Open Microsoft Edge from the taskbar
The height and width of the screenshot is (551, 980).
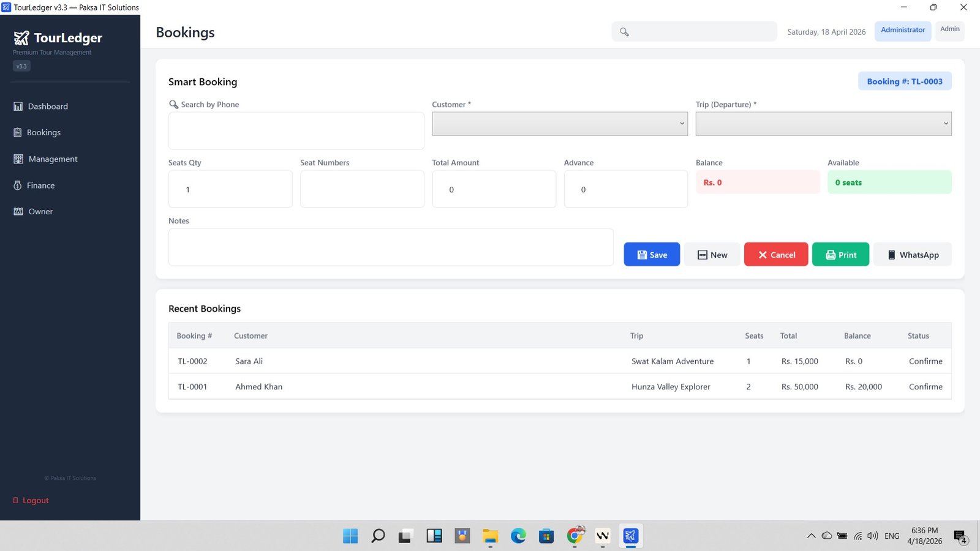click(519, 536)
